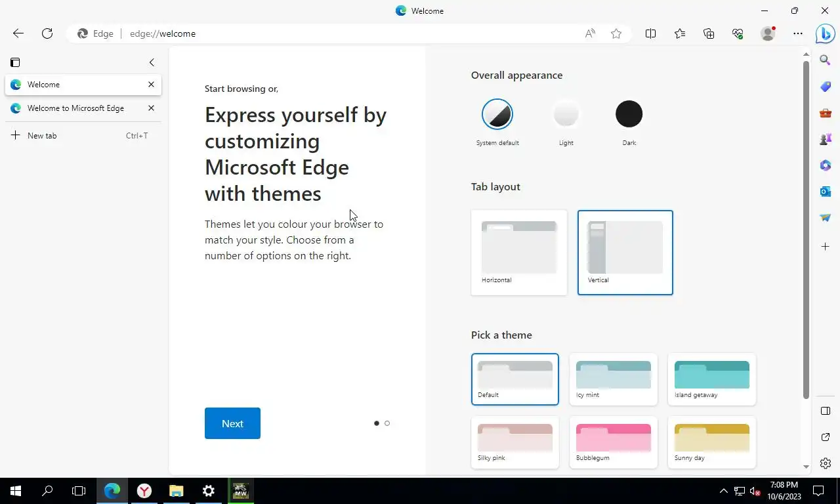
Task: Open the muted volume tray icon
Action: (755, 491)
